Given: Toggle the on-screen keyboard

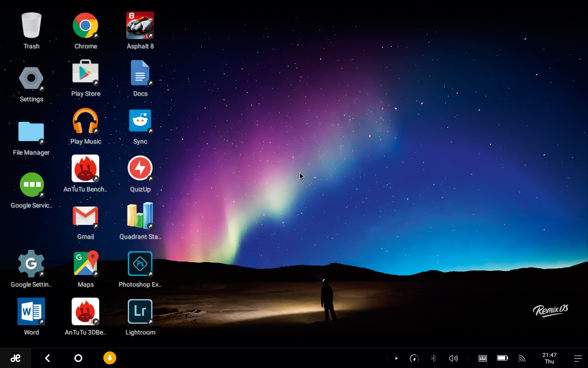Looking at the screenshot, I should coord(482,358).
